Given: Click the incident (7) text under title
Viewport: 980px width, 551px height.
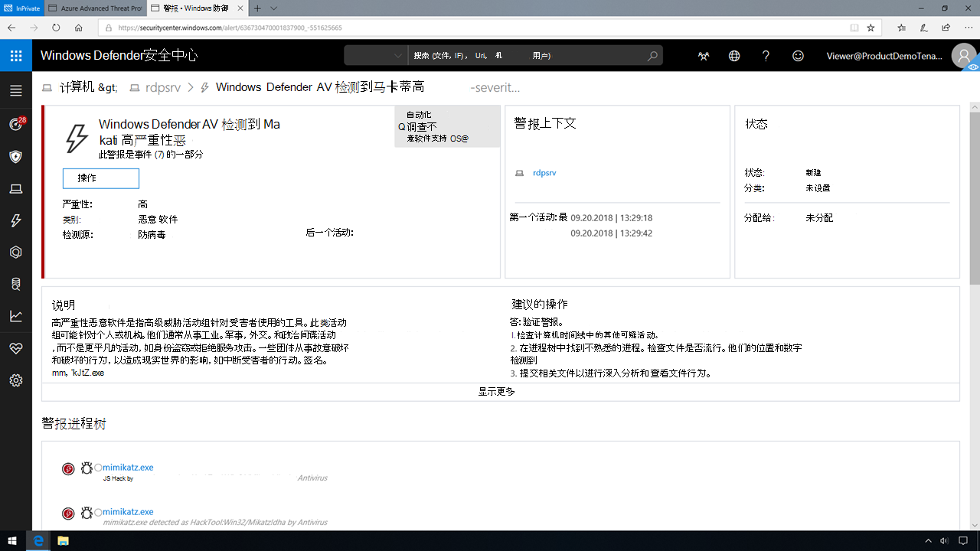Looking at the screenshot, I should tap(151, 155).
